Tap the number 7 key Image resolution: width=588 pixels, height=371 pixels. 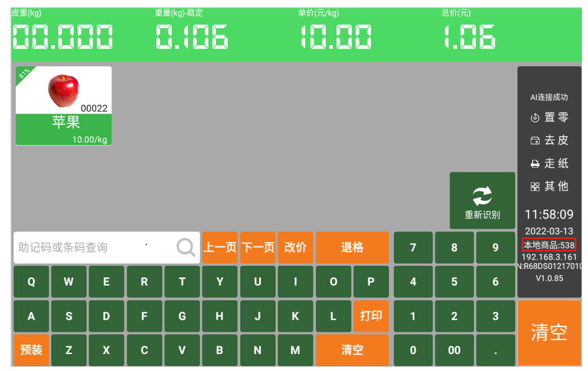click(x=413, y=247)
